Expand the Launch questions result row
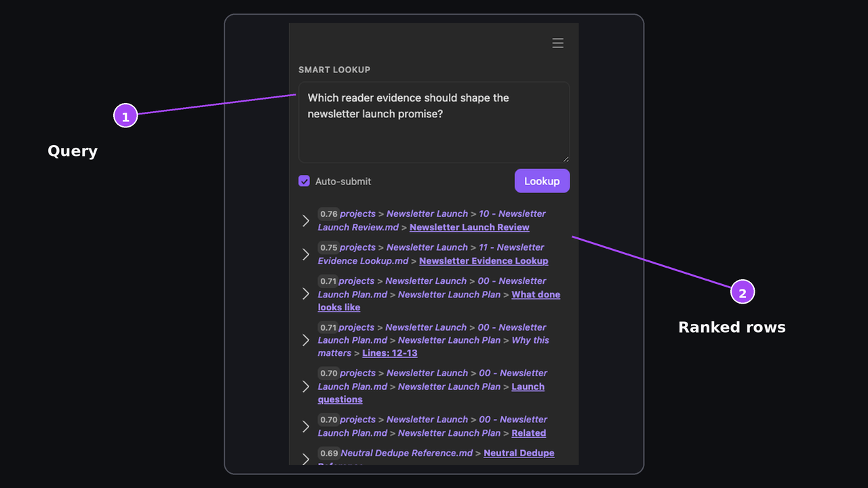 306,386
